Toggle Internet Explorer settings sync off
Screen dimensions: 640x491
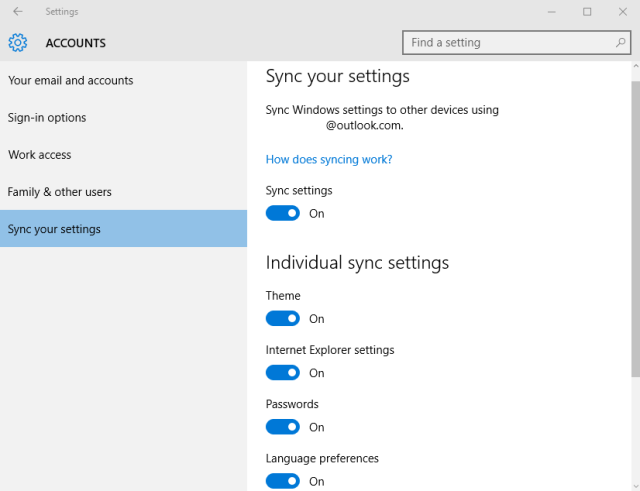(x=282, y=373)
